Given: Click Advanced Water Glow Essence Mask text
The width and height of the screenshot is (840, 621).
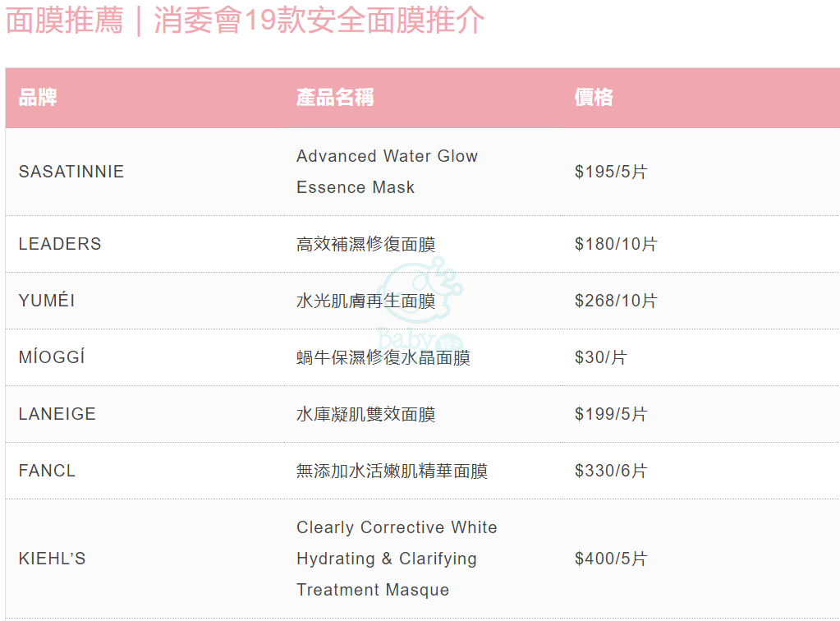Looking at the screenshot, I should 387,172.
